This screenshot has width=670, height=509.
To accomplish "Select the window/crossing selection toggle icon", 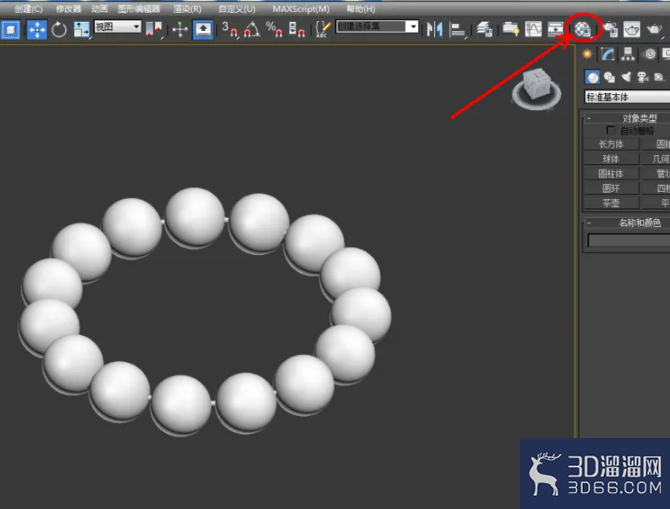I will click(x=11, y=29).
